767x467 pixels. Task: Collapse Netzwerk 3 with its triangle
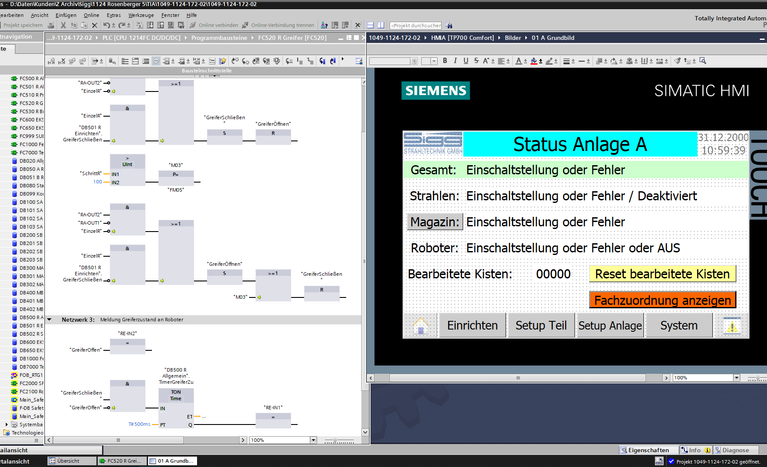49,319
